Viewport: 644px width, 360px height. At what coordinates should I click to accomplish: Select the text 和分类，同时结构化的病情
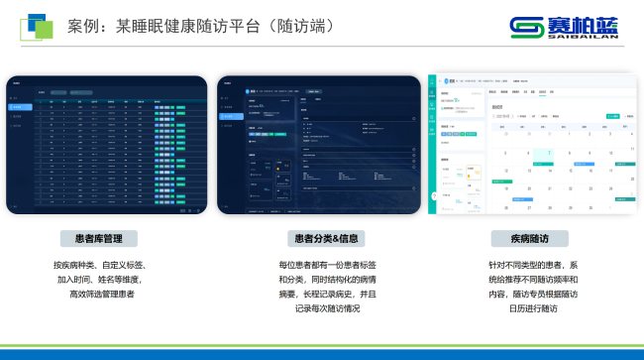327,280
